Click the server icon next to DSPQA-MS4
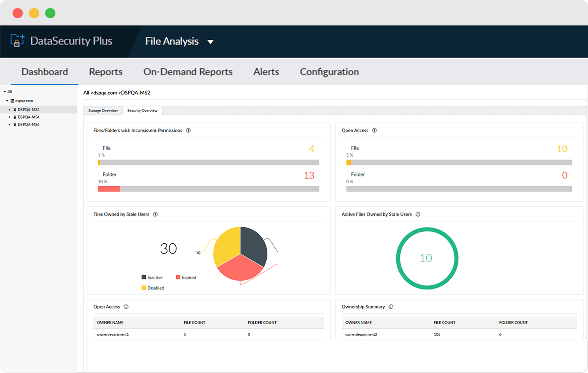Viewport: 588px width, 373px height. [x=15, y=117]
